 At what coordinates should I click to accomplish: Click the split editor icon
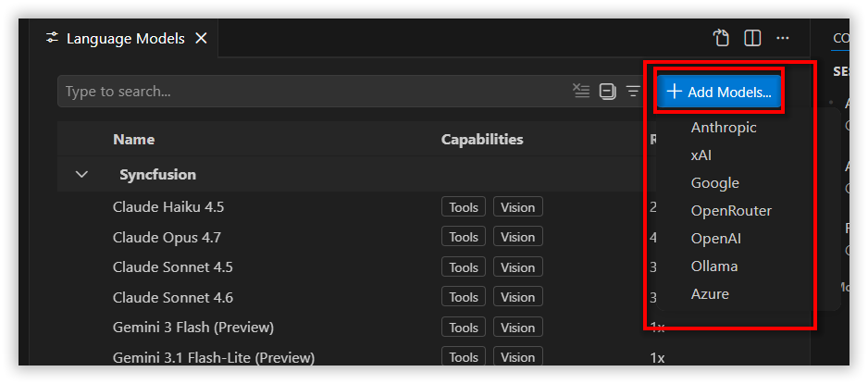pos(752,38)
